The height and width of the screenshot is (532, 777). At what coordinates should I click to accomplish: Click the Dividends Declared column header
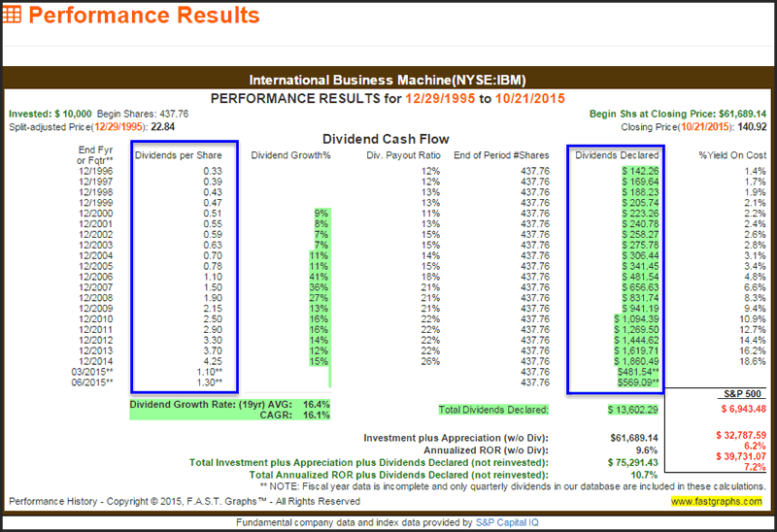[x=617, y=155]
